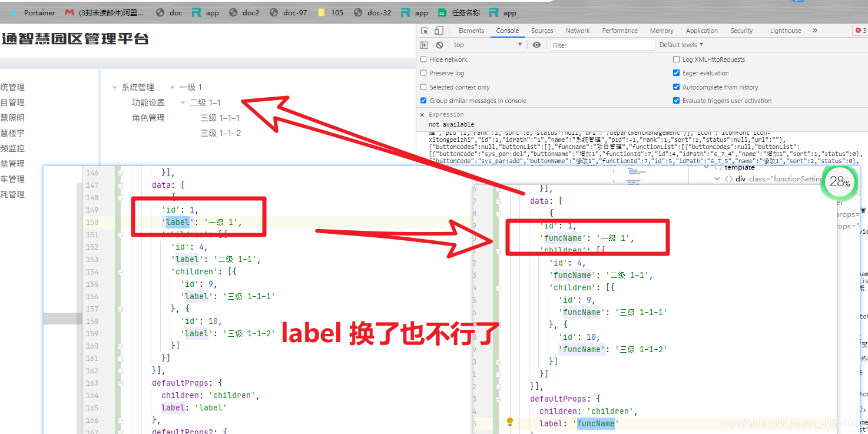The image size is (868, 434).
Task: Open 慧楼宇 in the left sidebar
Action: (12, 133)
